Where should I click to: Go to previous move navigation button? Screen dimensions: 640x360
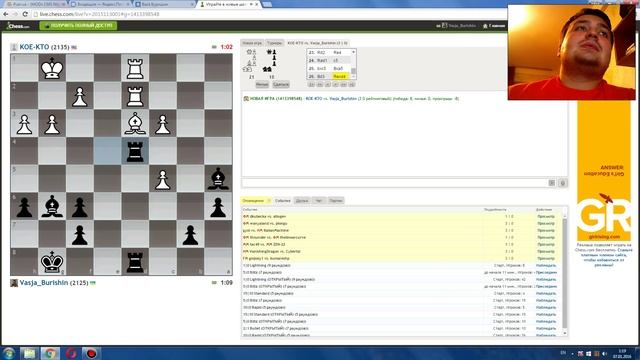[x=327, y=84]
